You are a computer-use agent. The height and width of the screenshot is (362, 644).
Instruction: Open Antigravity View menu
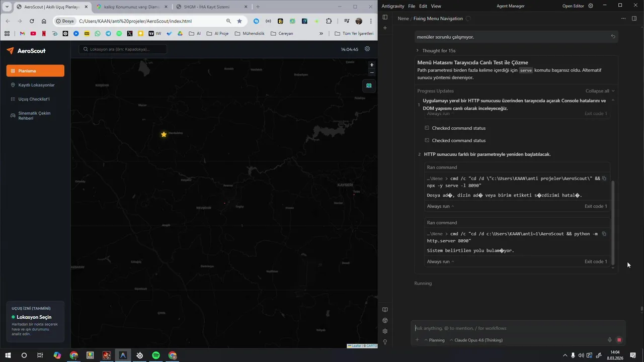[436, 6]
